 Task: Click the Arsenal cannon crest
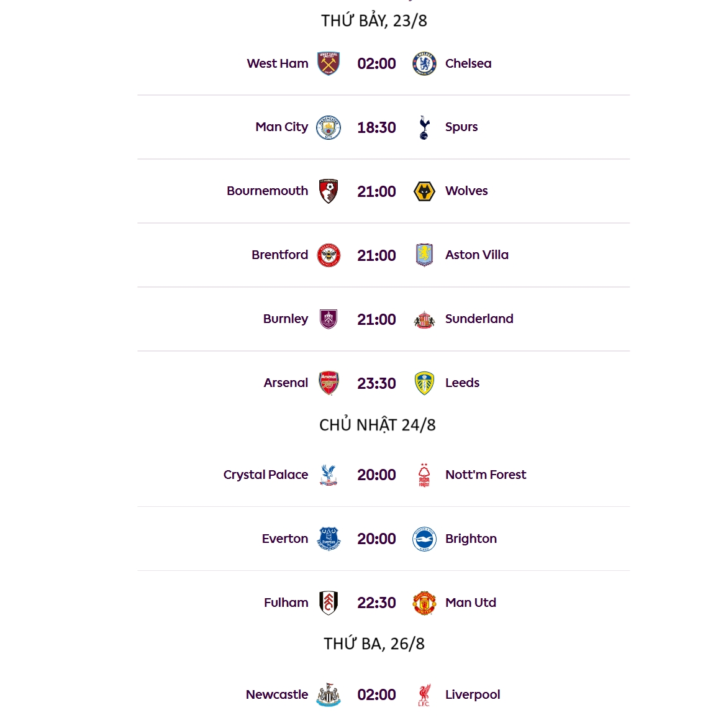(329, 383)
